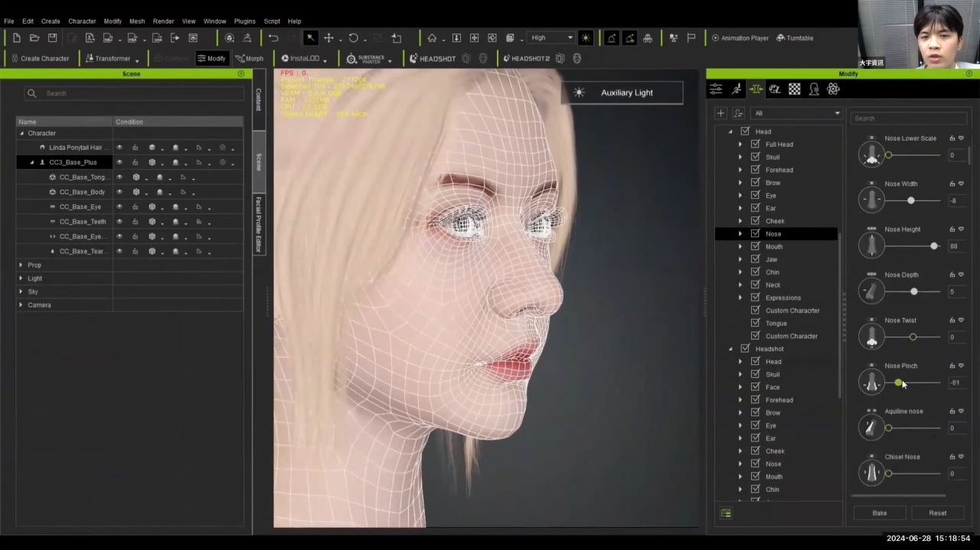Open the render quality High dropdown

point(551,38)
